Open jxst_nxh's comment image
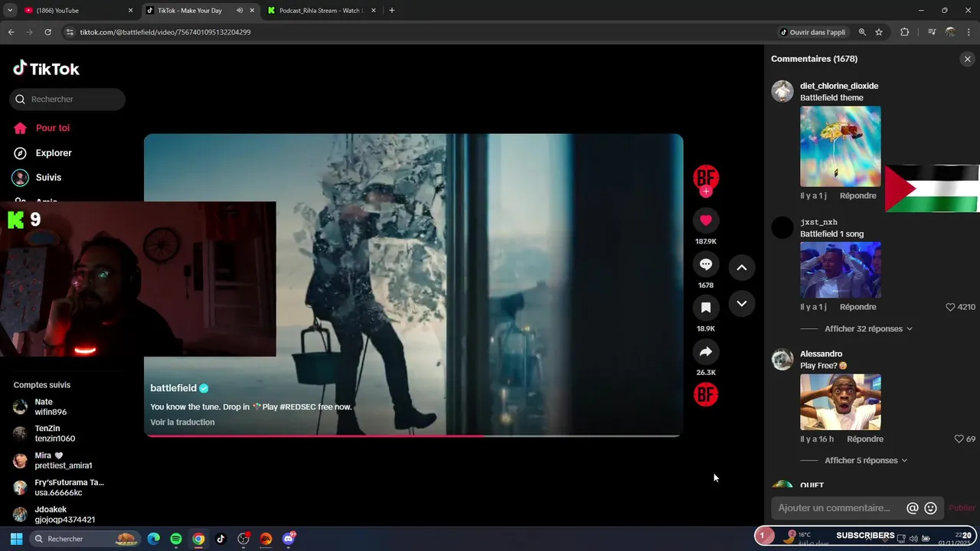Screen dimensions: 980x551 point(841,270)
